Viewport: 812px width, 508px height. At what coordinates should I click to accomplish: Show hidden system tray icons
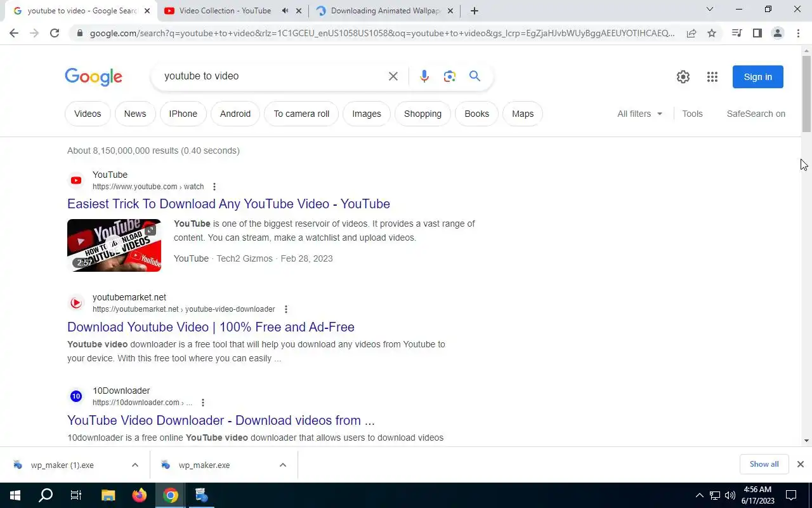point(699,495)
